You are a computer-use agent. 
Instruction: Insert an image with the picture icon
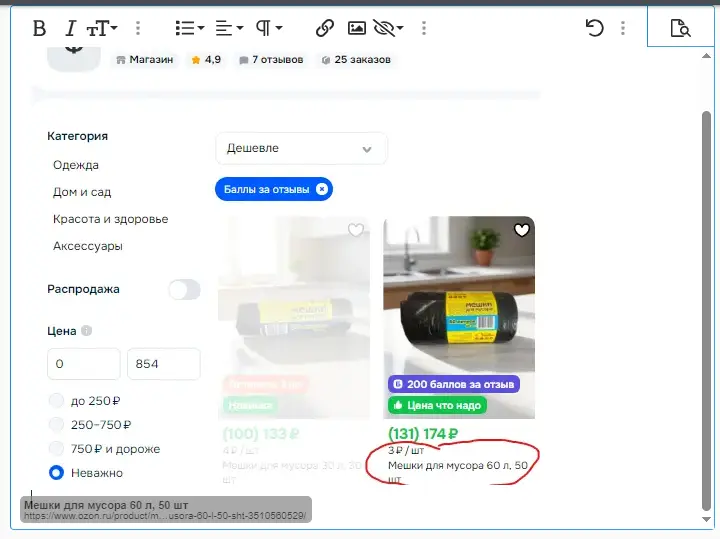357,28
